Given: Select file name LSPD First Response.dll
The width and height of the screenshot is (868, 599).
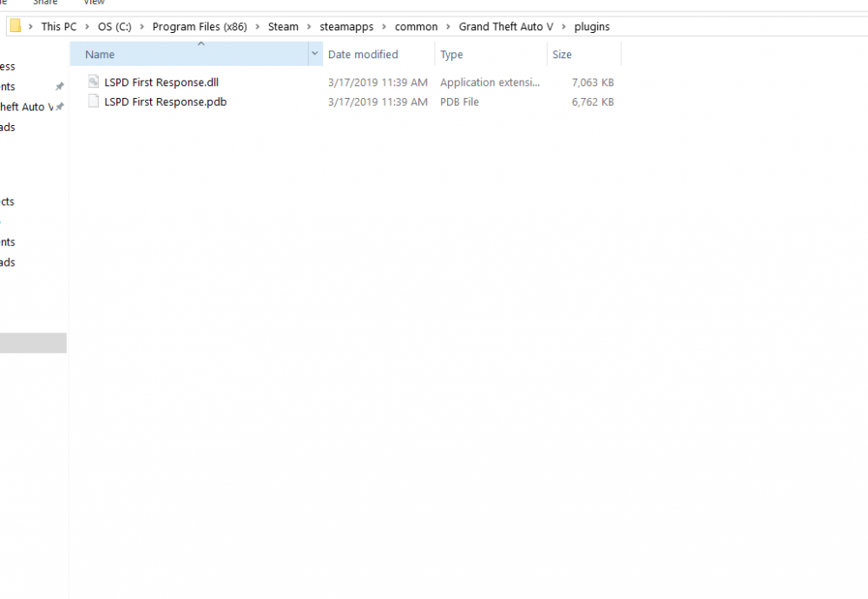Looking at the screenshot, I should (x=161, y=82).
